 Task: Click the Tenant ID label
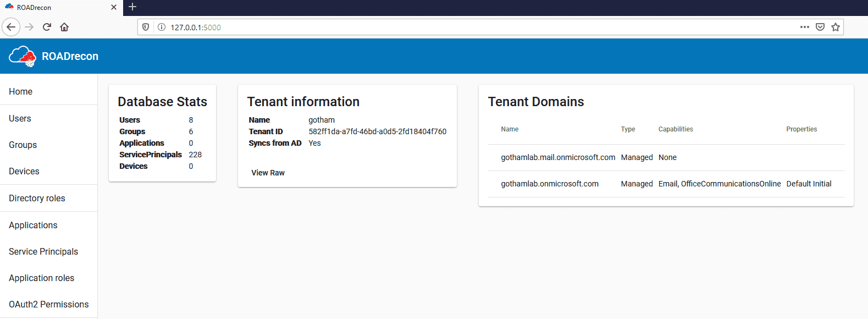tap(266, 131)
